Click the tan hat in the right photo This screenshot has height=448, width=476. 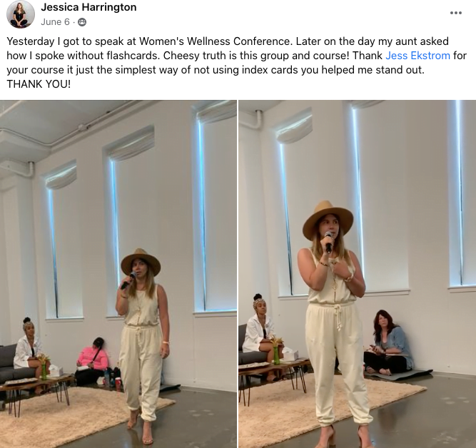[328, 218]
